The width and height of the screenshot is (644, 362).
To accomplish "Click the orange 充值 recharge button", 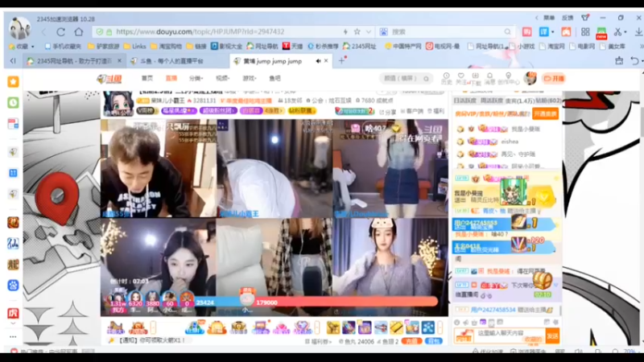I will click(x=411, y=341).
